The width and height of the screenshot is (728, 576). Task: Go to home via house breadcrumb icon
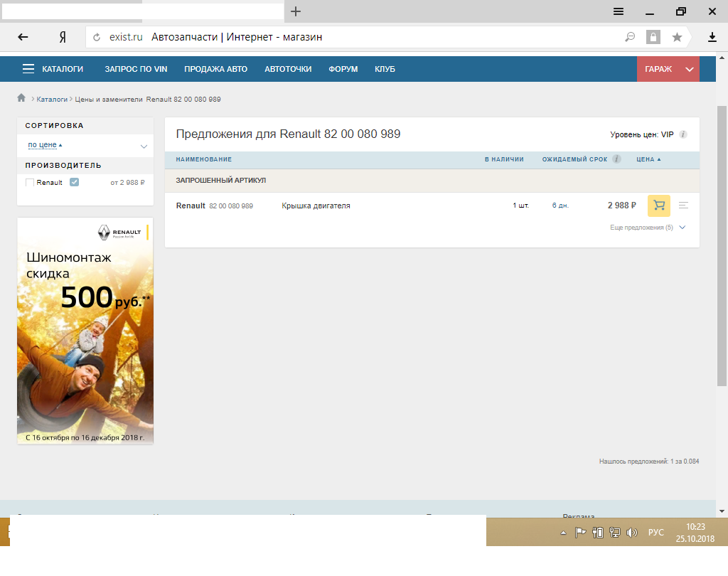click(21, 97)
